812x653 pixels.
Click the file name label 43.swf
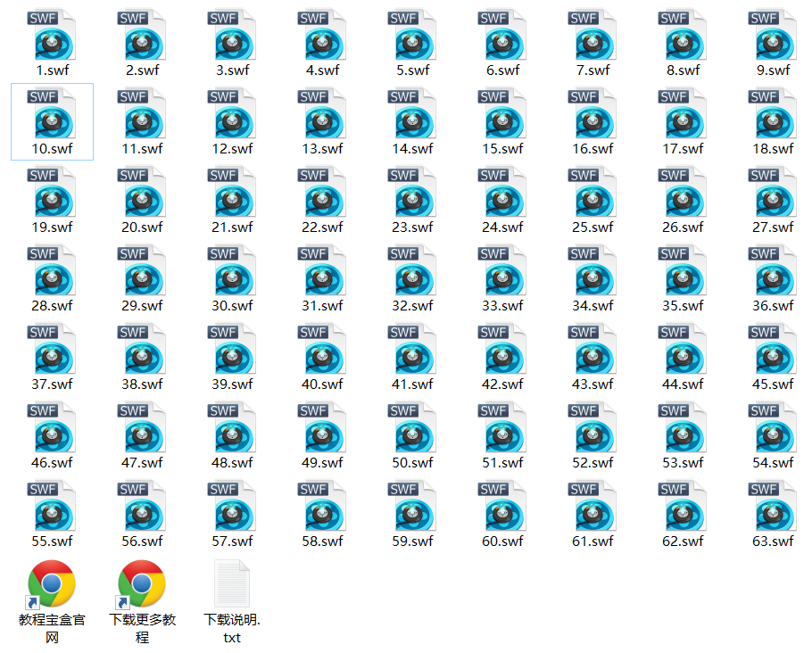point(592,384)
